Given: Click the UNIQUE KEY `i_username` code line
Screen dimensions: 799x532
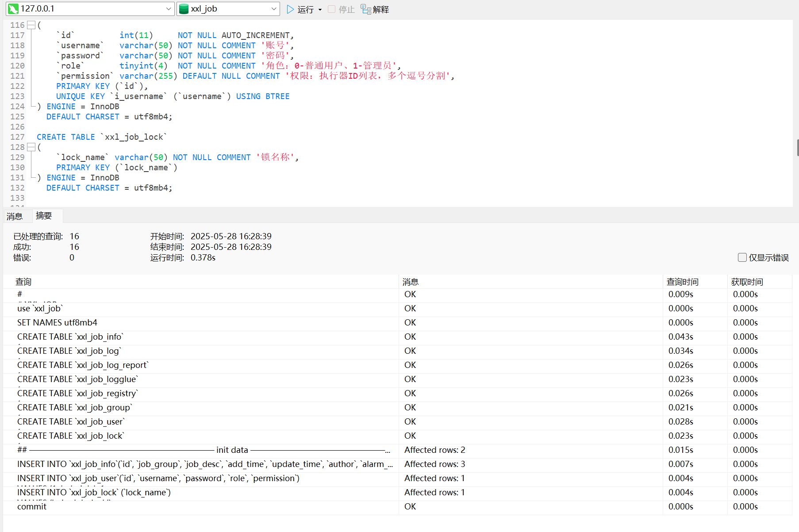Looking at the screenshot, I should 173,96.
